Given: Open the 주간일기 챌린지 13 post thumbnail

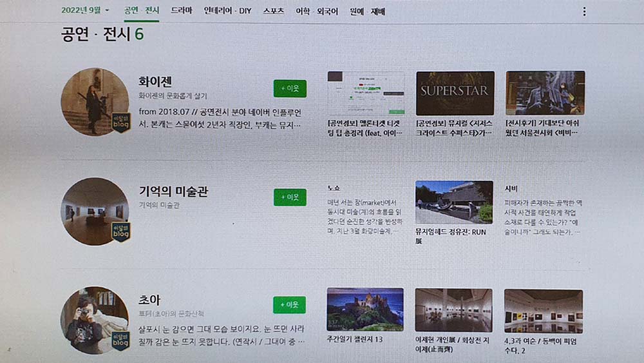Looking at the screenshot, I should [x=365, y=309].
